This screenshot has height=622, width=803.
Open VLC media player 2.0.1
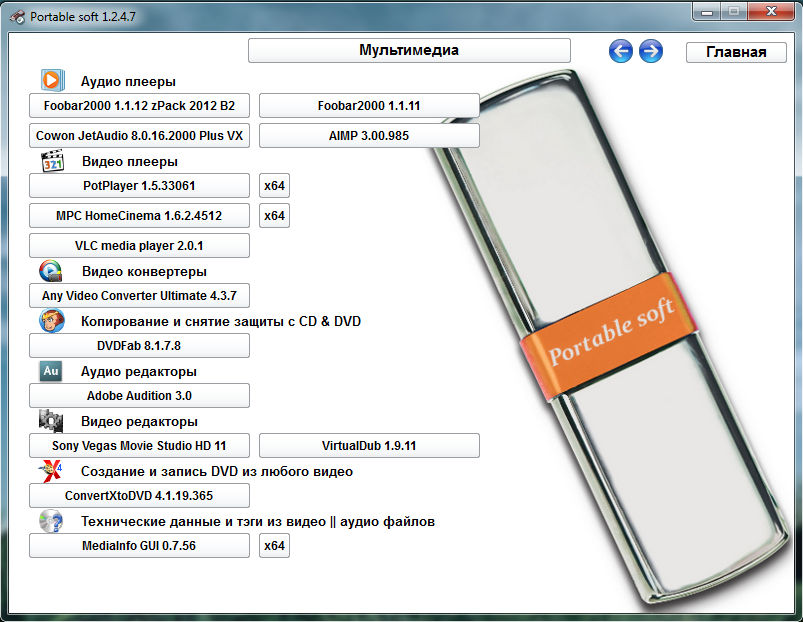139,245
